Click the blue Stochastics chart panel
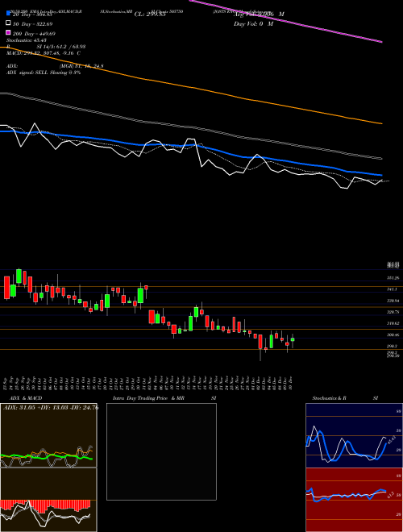The height and width of the screenshot is (532, 403). click(x=354, y=435)
